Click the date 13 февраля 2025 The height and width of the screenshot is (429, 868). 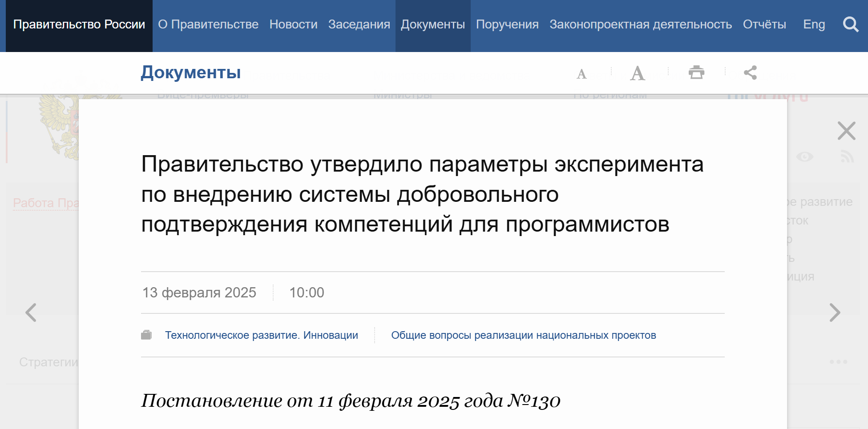pyautogui.click(x=199, y=293)
